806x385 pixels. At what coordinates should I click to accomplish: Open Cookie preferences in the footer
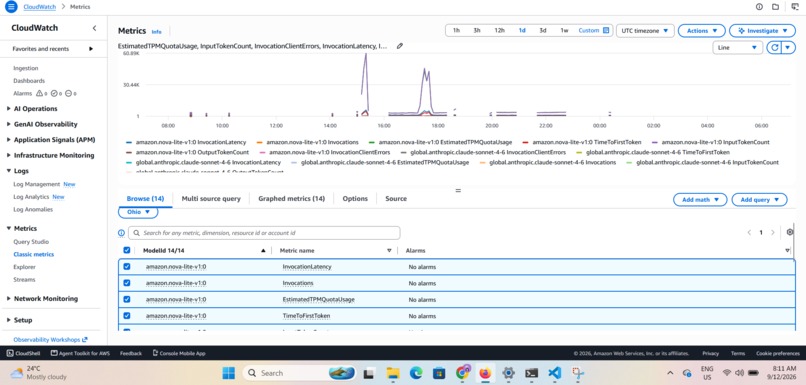click(778, 353)
